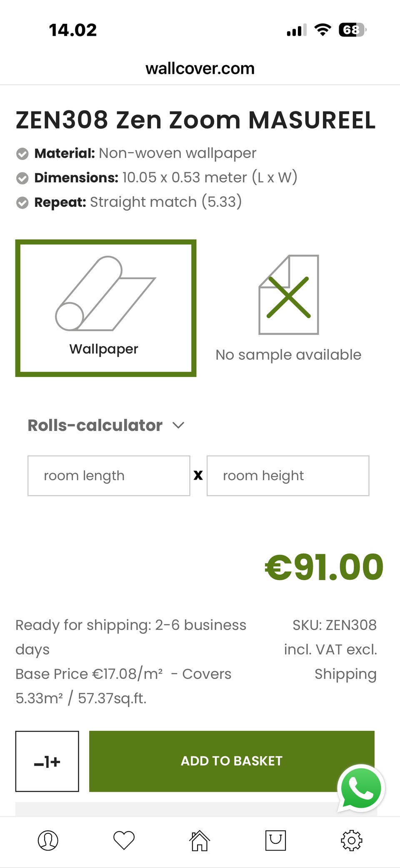Image resolution: width=400 pixels, height=868 pixels.
Task: Select the Wallpaper roll option
Action: coord(106,308)
